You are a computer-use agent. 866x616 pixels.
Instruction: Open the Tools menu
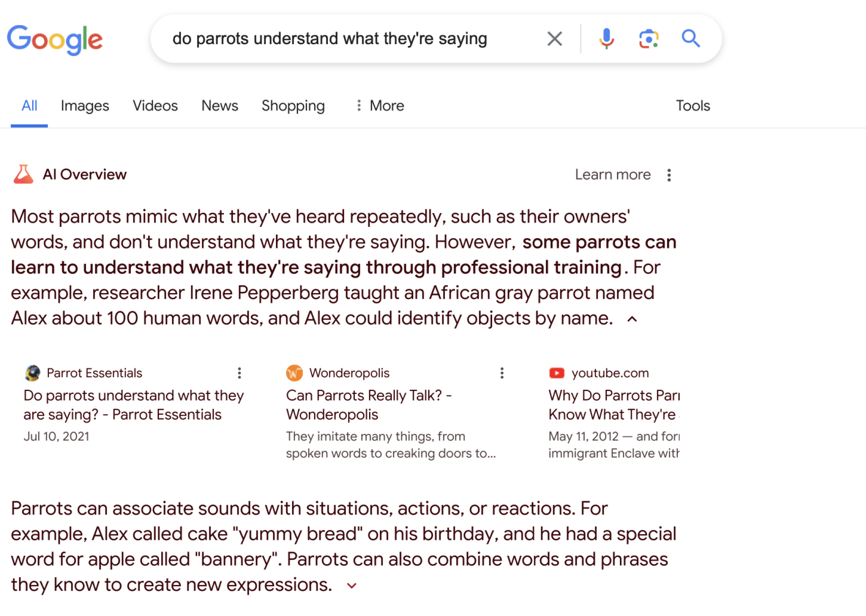coord(693,106)
